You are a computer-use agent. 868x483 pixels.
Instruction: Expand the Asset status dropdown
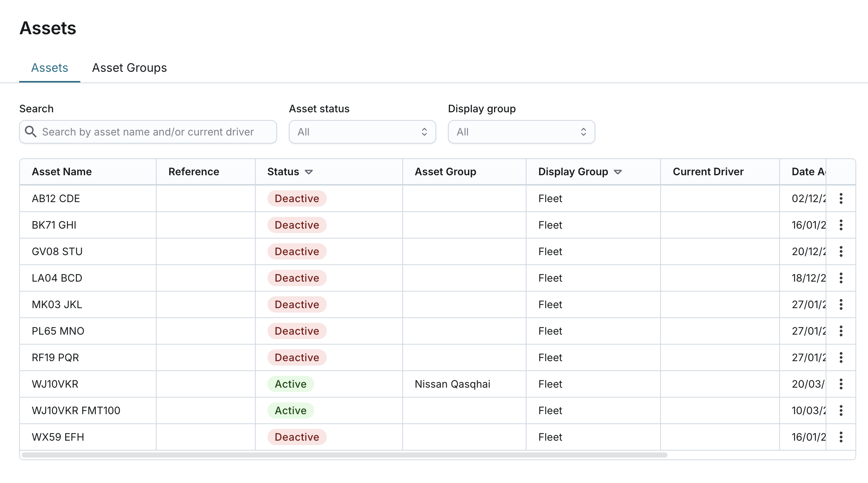pyautogui.click(x=362, y=132)
